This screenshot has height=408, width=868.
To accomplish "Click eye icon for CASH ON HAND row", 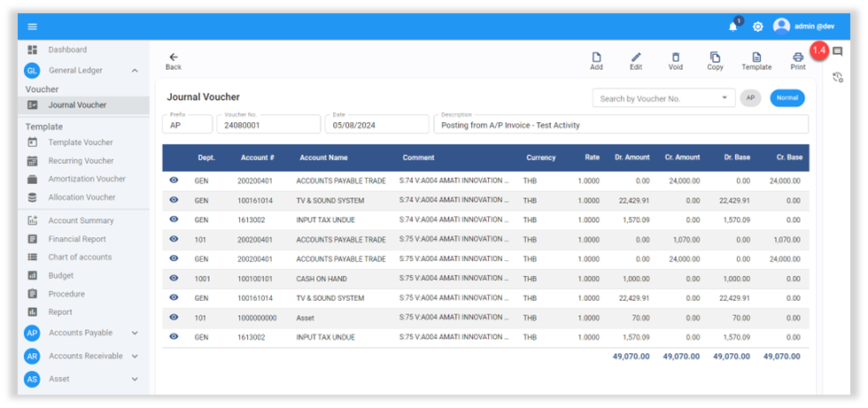I will (174, 278).
